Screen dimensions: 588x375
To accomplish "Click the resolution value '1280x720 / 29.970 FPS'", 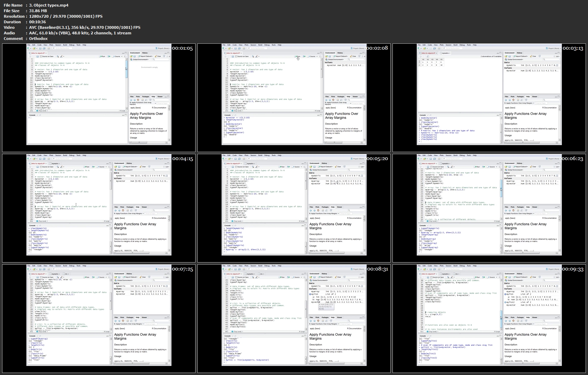I will 66,16.
